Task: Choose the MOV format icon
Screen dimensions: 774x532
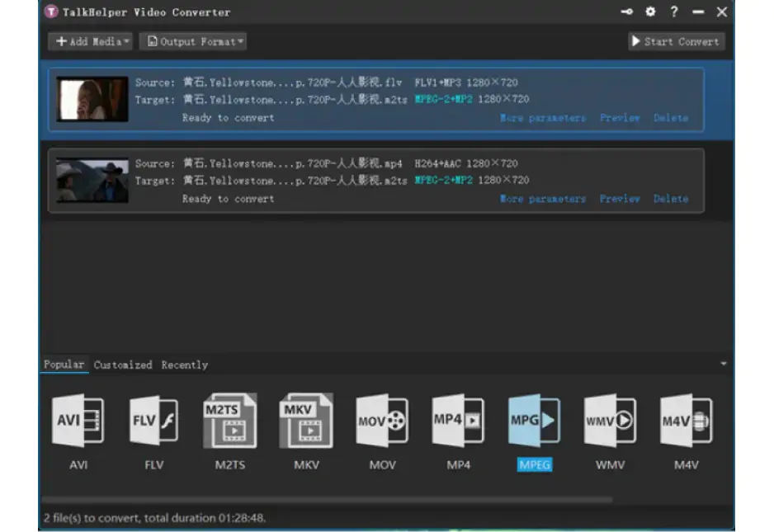Action: (382, 421)
